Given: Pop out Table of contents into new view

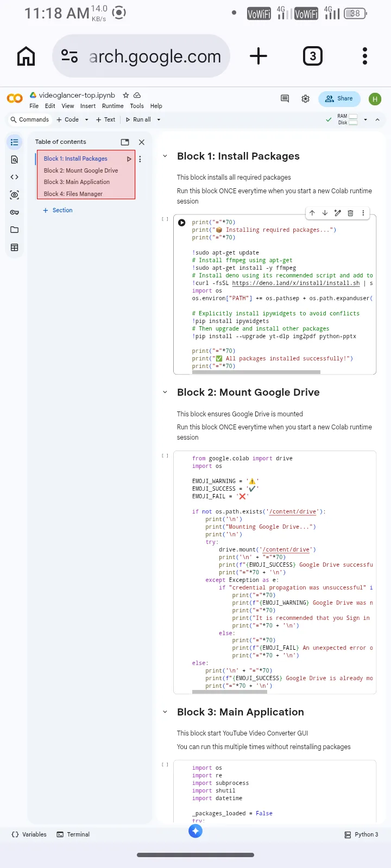Looking at the screenshot, I should (125, 142).
